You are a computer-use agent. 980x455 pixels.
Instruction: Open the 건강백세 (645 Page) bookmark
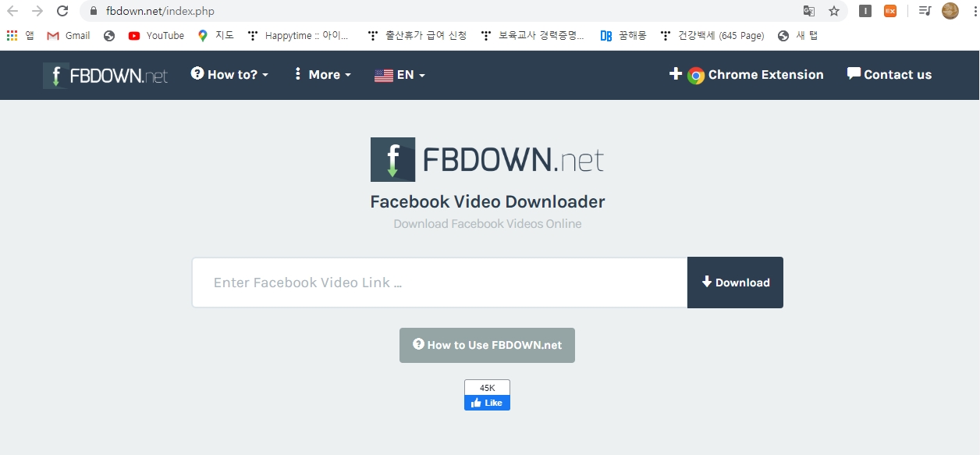coord(712,35)
